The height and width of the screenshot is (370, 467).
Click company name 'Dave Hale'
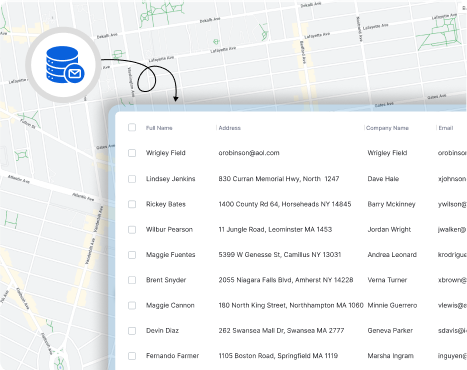tap(383, 179)
